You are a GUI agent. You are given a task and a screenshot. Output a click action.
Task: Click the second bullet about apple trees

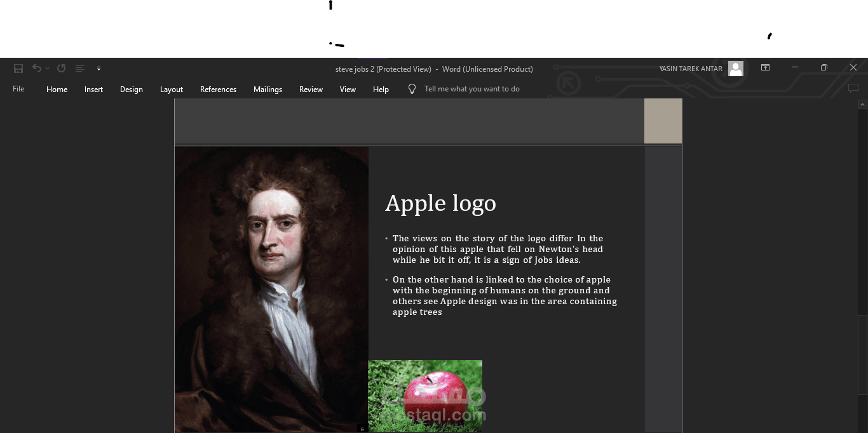pos(505,296)
